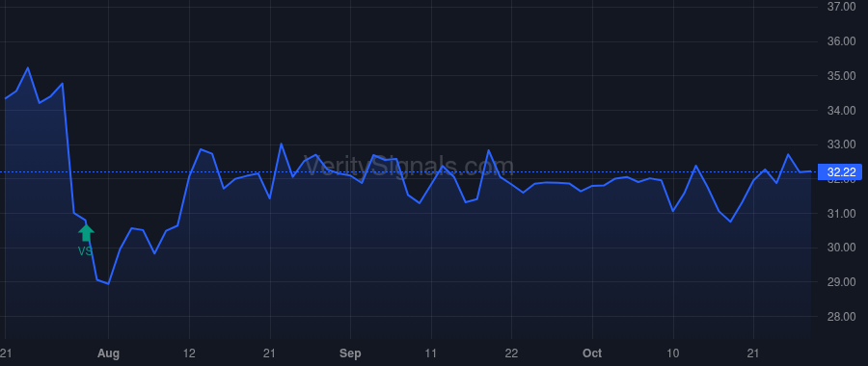The image size is (868, 366).
Task: Click the VS text under the green arrow
Action: coord(85,251)
